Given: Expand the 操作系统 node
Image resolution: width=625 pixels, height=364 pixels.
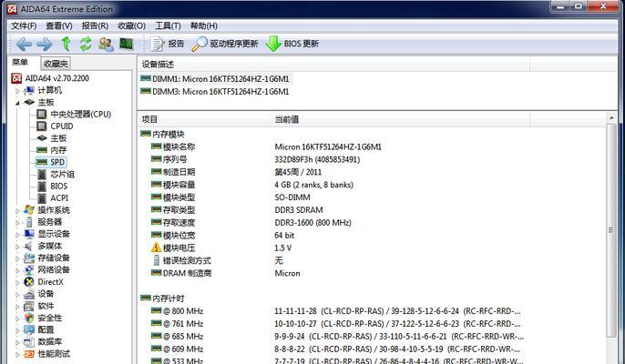Looking at the screenshot, I should 17,211.
